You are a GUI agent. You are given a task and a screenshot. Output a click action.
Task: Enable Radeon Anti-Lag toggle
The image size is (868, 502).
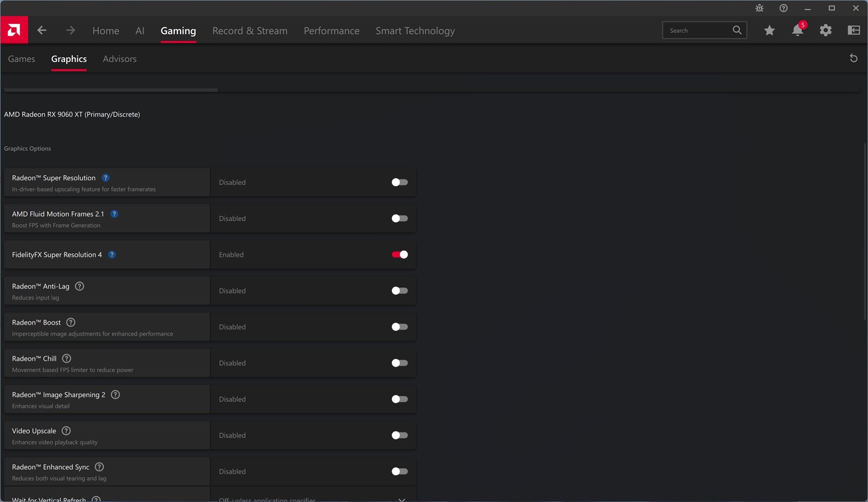pyautogui.click(x=400, y=291)
